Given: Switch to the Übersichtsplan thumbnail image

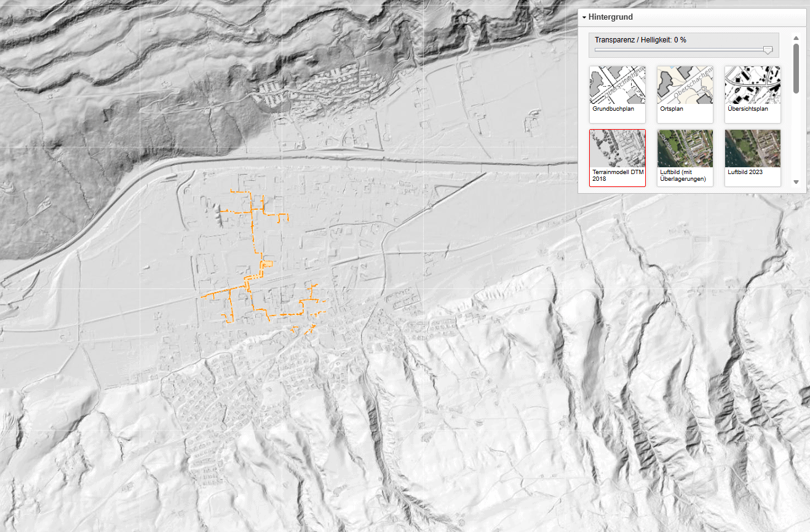Looking at the screenshot, I should 753,85.
